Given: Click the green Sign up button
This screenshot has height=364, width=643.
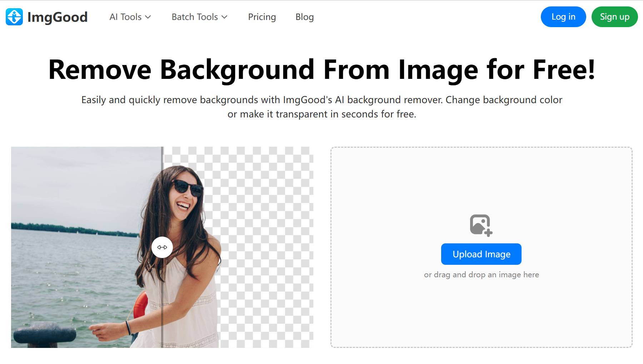Looking at the screenshot, I should click(x=614, y=17).
